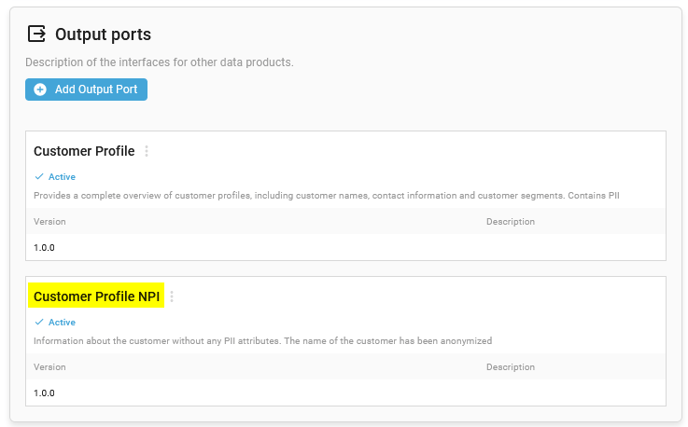Select the highlighted Customer Profile NPI title
Image resolution: width=688 pixels, height=427 pixels.
coord(97,297)
